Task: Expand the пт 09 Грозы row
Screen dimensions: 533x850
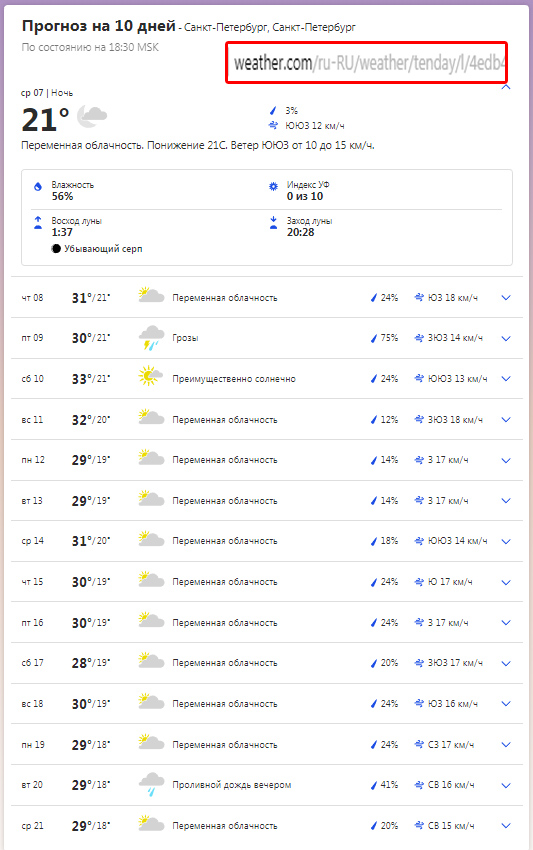Action: (x=506, y=338)
